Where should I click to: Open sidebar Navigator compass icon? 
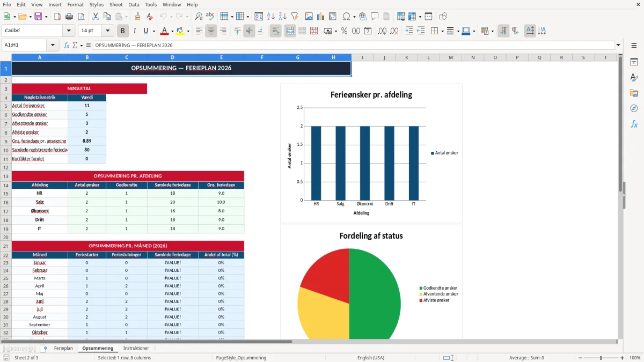tap(634, 108)
